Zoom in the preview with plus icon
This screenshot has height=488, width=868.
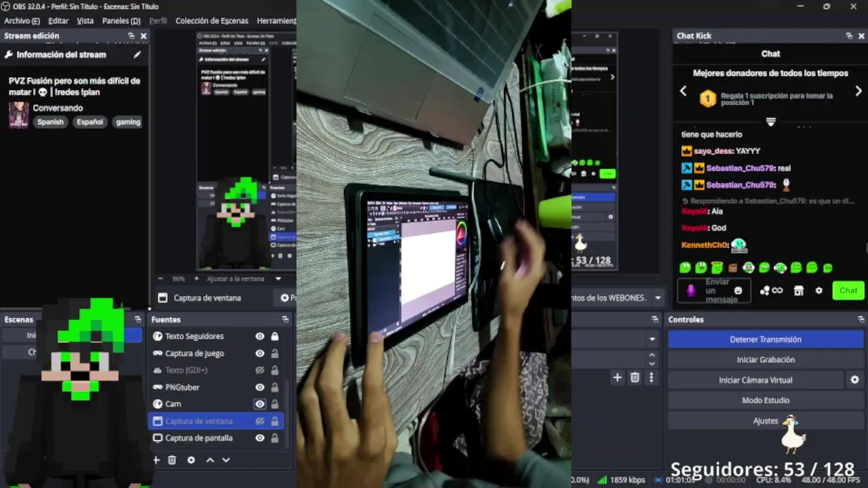tap(197, 279)
